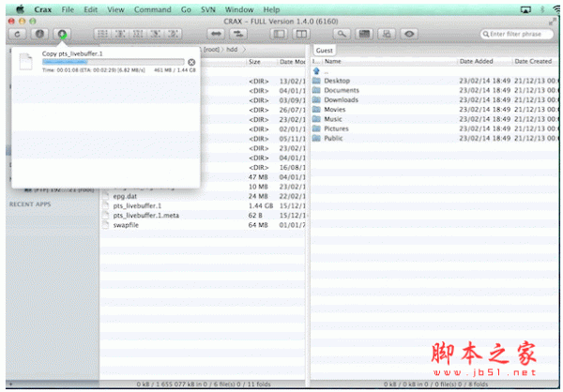Sort right pane by Date Created column
Screen dimensions: 563x392
pos(533,61)
